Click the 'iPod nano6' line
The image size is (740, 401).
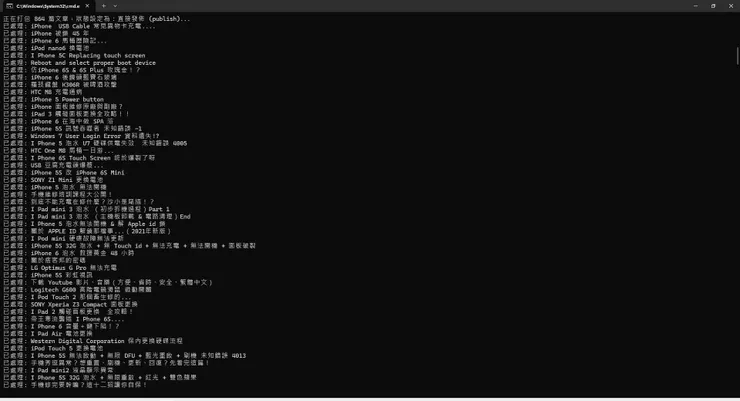[x=46, y=48]
